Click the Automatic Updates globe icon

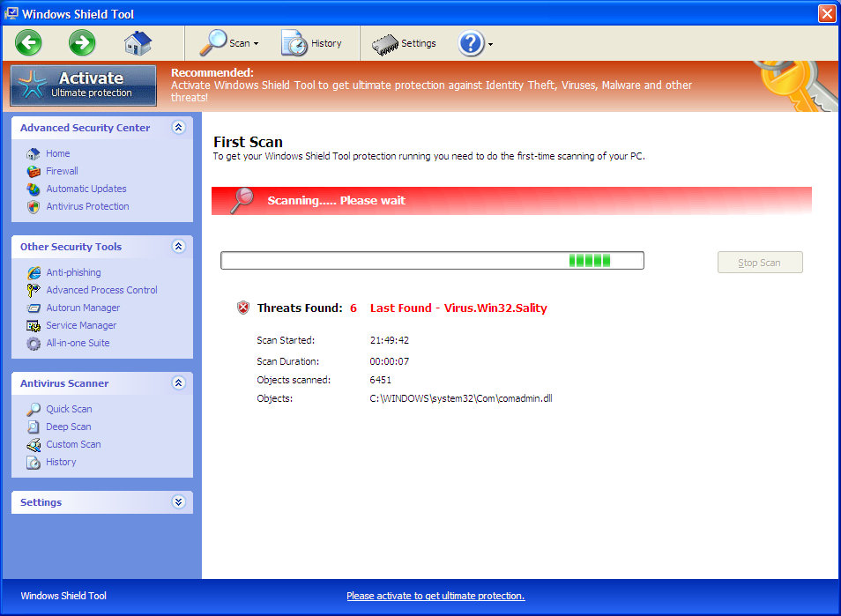pyautogui.click(x=33, y=189)
